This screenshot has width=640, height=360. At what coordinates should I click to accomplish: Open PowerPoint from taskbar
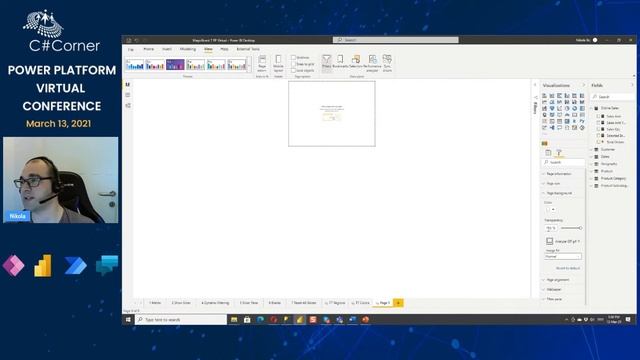point(365,320)
